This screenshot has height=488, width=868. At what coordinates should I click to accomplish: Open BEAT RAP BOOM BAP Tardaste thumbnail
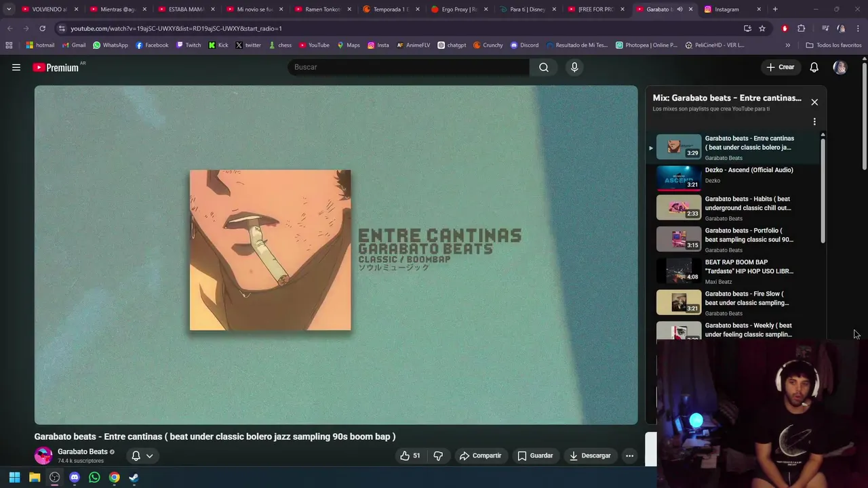[x=679, y=270]
